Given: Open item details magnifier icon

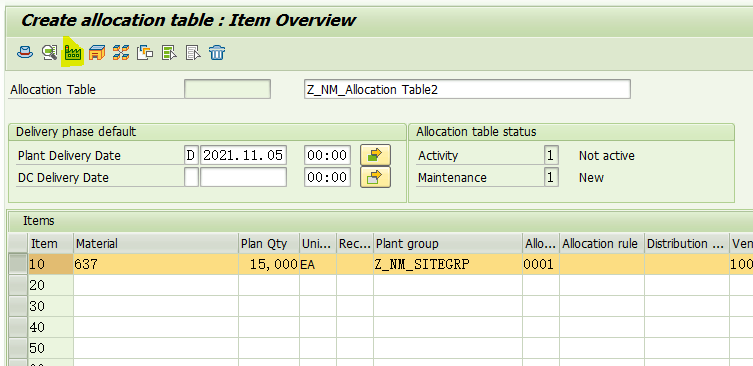Looking at the screenshot, I should coord(49,52).
